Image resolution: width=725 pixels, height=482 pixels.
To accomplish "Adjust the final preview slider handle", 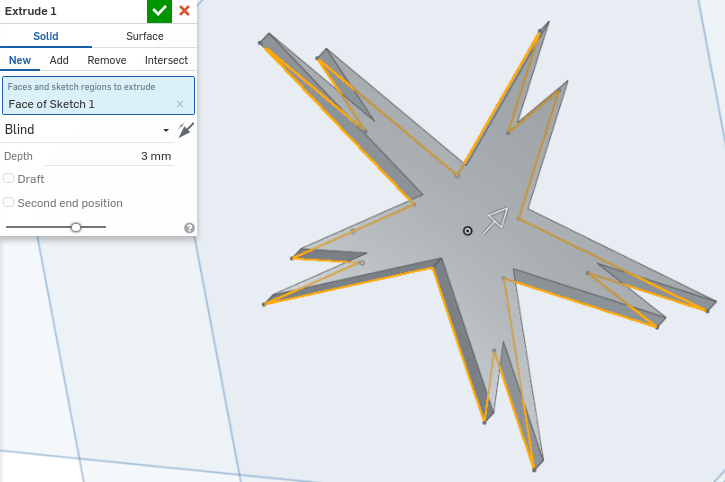I will click(x=76, y=227).
